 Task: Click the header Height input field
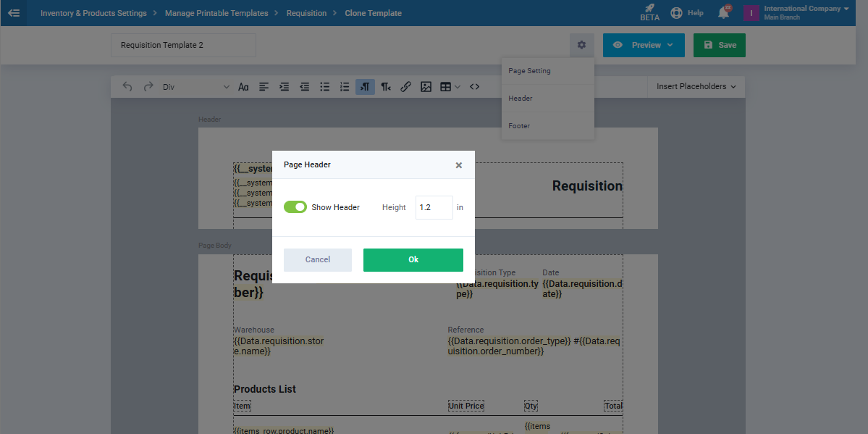[434, 207]
